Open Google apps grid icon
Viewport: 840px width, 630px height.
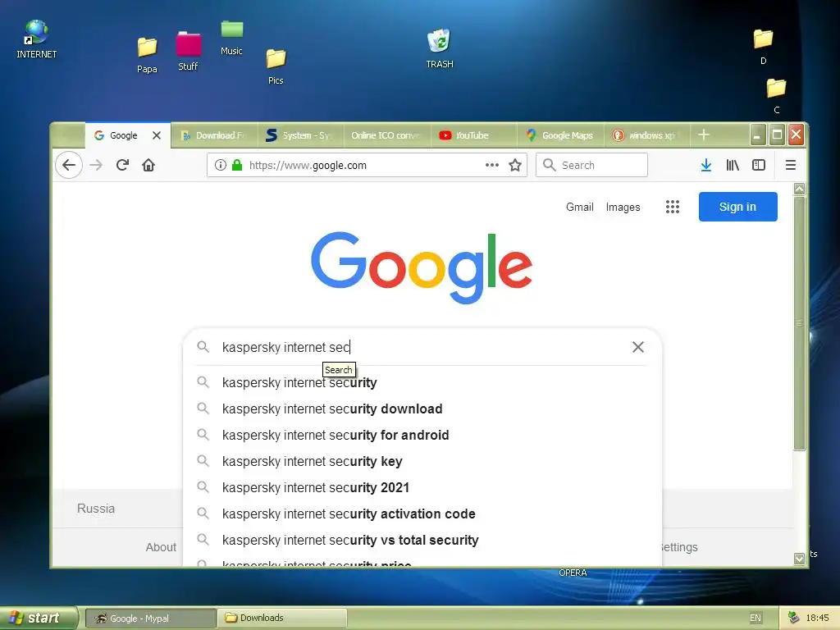click(x=673, y=207)
